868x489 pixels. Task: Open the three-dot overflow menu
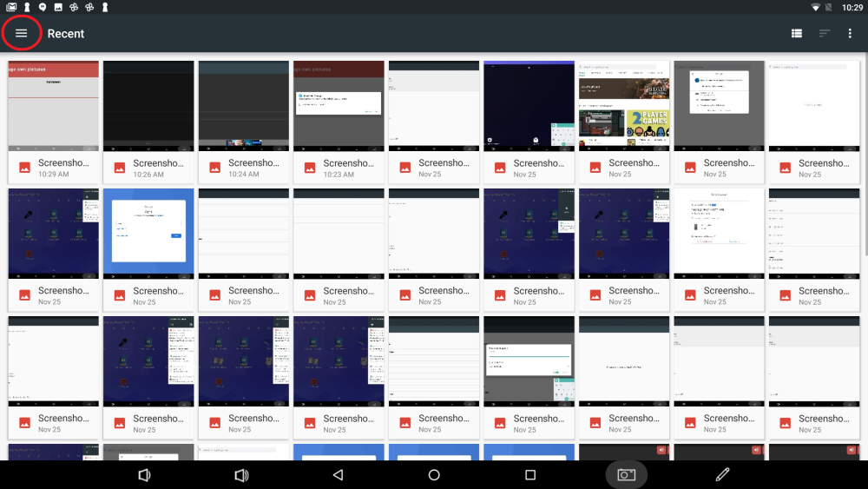[x=850, y=33]
